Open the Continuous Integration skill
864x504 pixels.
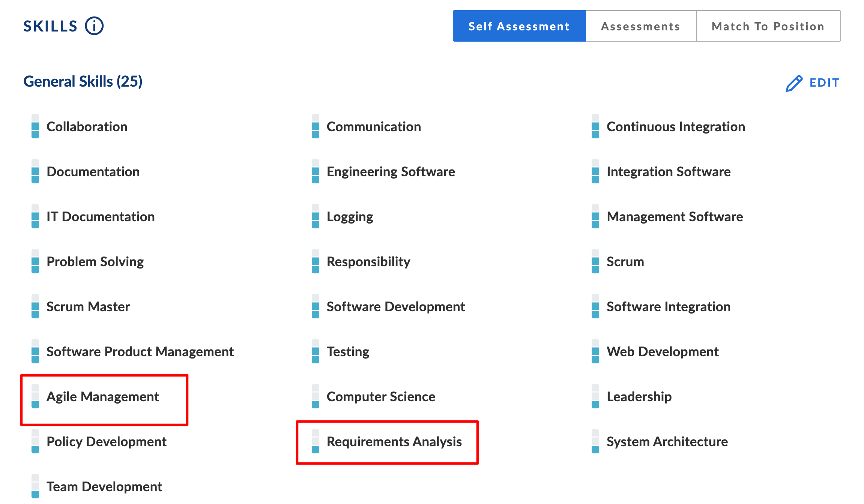coord(676,127)
